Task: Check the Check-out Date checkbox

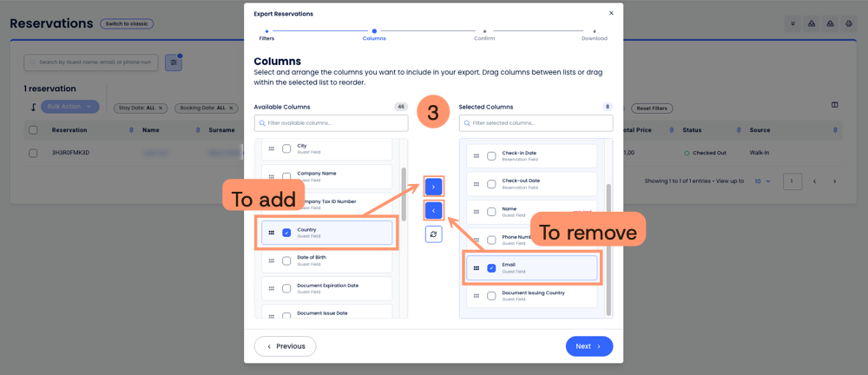Action: click(x=491, y=184)
